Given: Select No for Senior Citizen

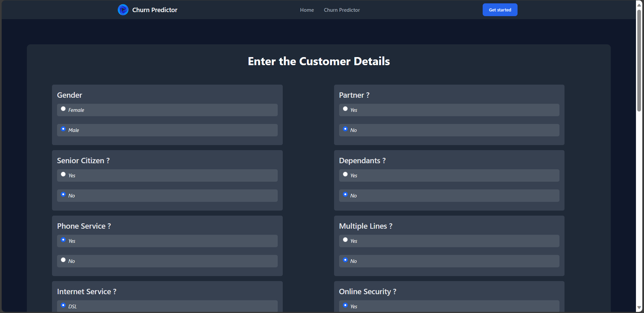Looking at the screenshot, I should (63, 194).
